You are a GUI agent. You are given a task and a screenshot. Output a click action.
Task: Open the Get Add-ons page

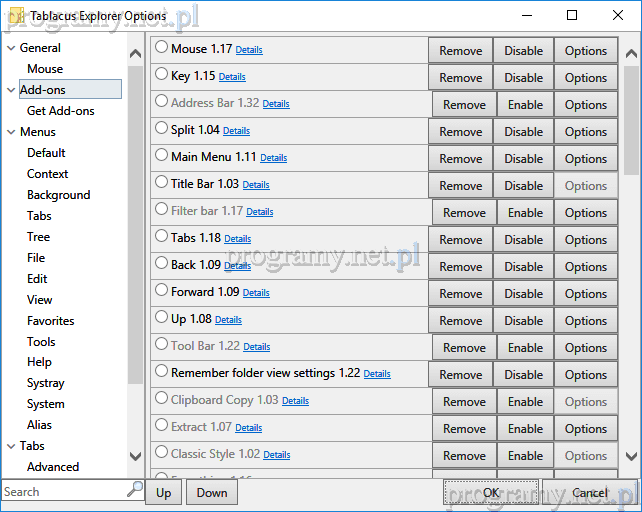[58, 111]
